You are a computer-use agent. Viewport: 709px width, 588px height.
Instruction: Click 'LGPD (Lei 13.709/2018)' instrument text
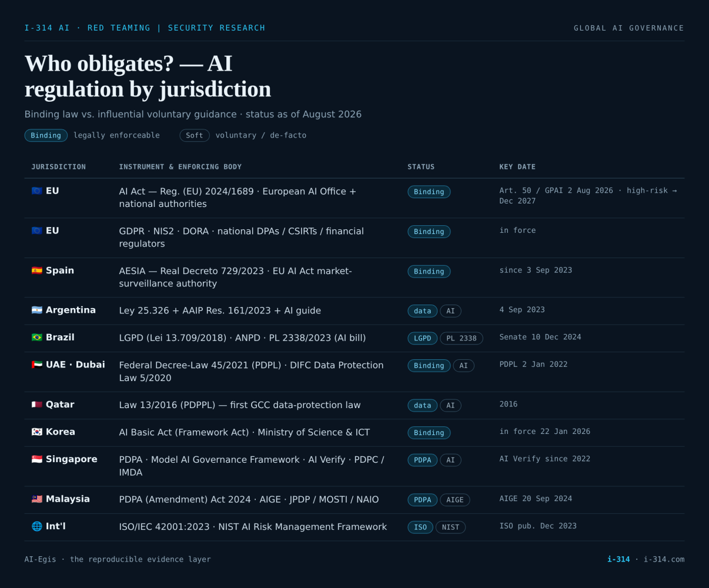(x=173, y=338)
